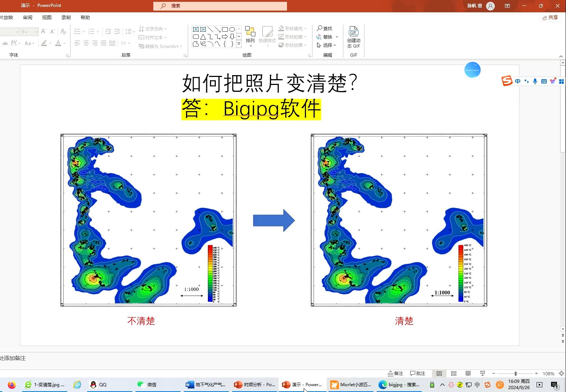Select the scribble freeform shape
This screenshot has width=566, height=392.
tap(203, 44)
